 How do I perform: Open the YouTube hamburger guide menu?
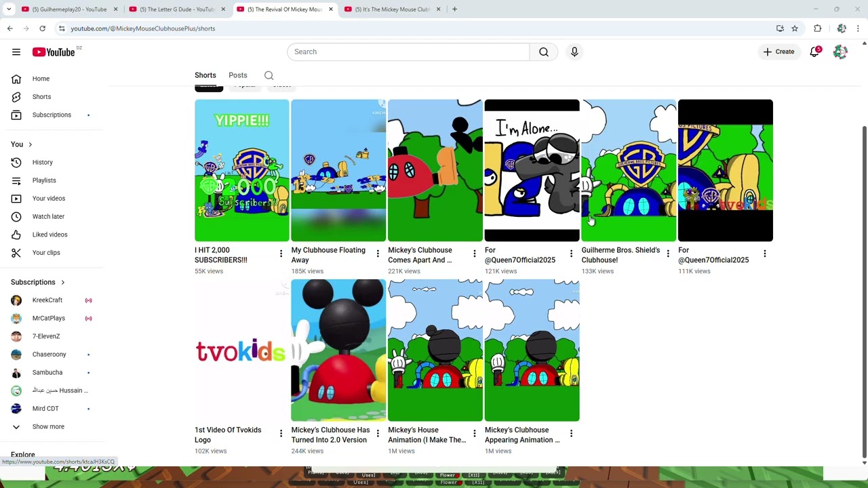pyautogui.click(x=16, y=52)
